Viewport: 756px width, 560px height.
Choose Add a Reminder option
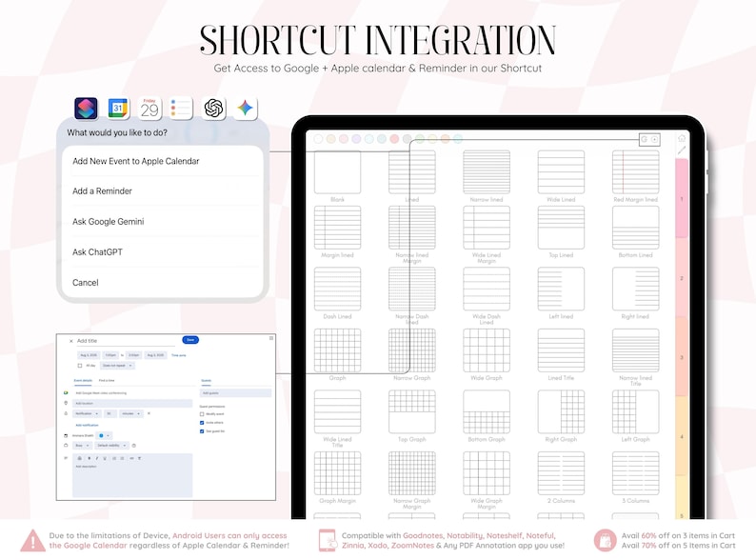[163, 191]
